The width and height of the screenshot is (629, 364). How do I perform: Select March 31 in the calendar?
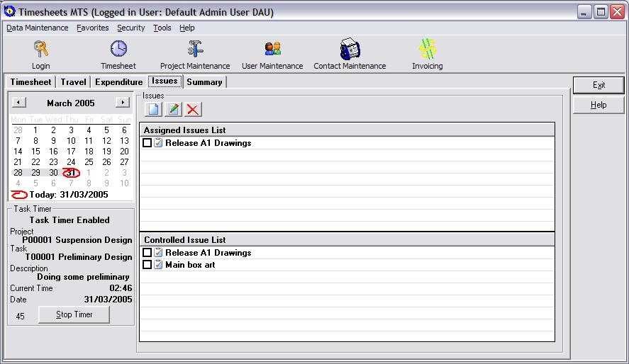click(71, 173)
